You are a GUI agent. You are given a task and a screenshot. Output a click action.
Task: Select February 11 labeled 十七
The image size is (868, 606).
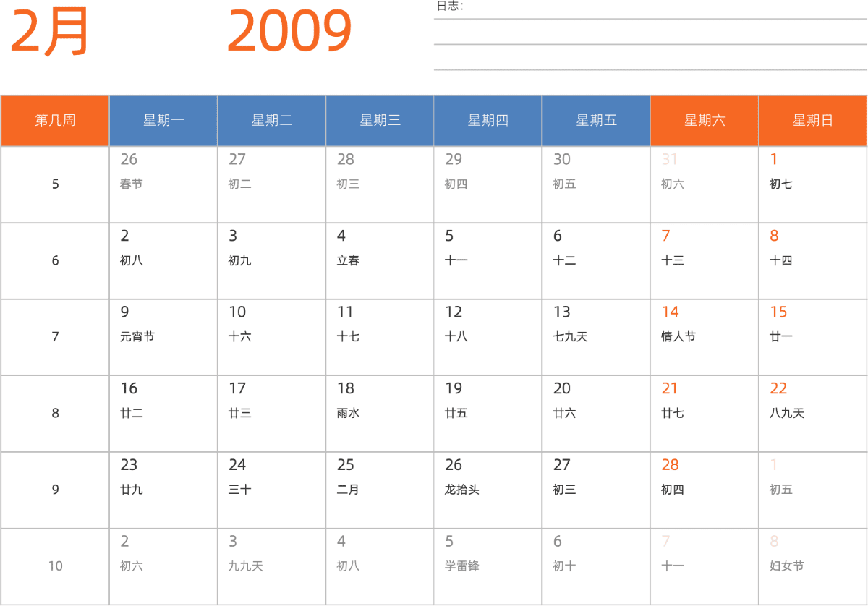pyautogui.click(x=380, y=337)
